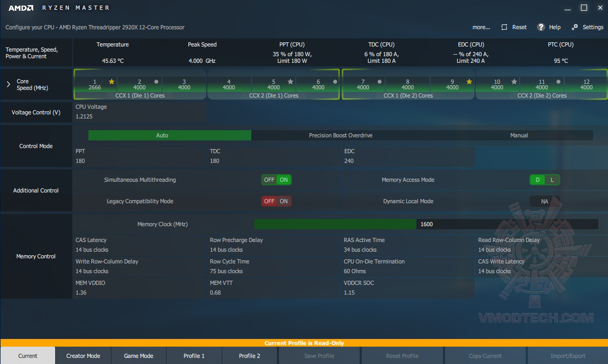Expand the Core Speed (MHz) section
This screenshot has height=364, width=608.
[x=8, y=84]
